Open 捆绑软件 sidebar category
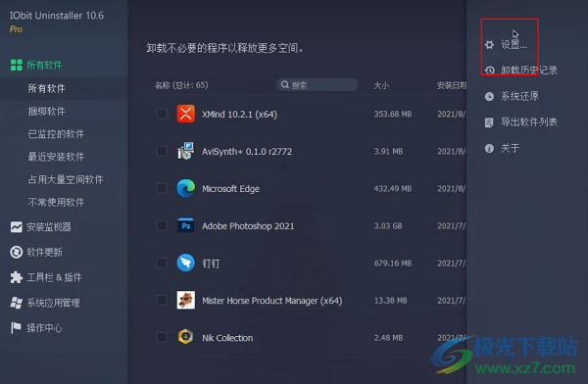 click(x=46, y=112)
